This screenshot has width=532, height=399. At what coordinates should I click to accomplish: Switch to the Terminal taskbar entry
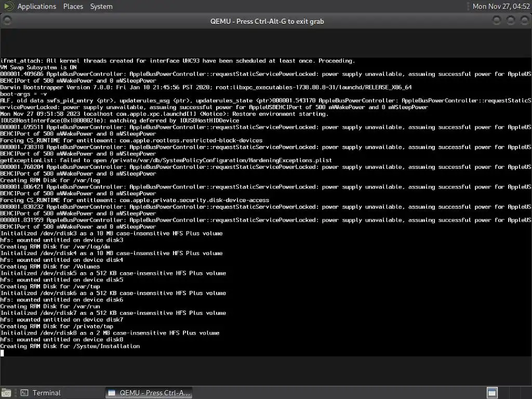tap(41, 393)
